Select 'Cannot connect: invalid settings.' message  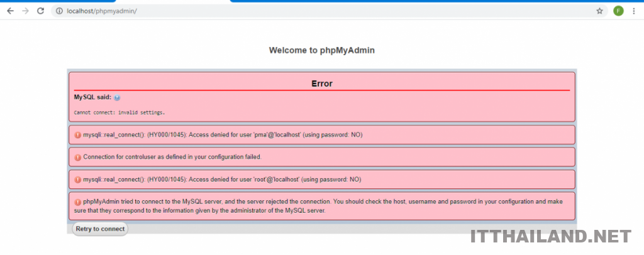coord(119,112)
